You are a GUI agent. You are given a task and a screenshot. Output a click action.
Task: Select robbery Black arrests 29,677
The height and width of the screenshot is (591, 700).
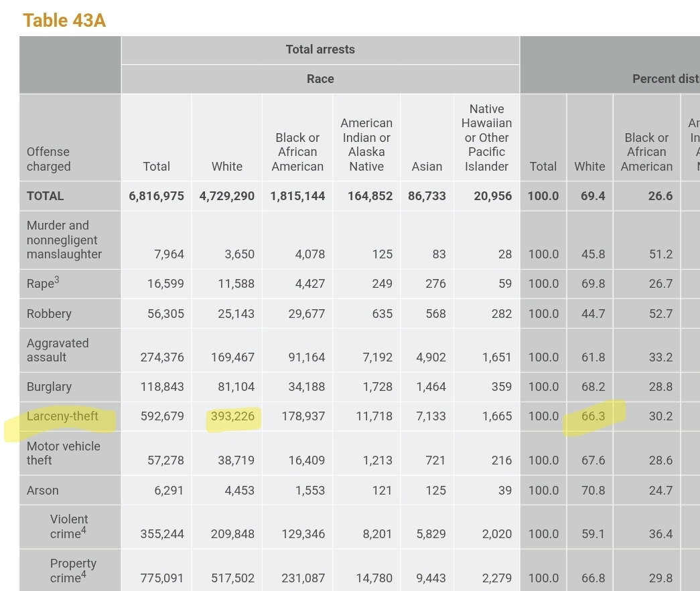307,313
